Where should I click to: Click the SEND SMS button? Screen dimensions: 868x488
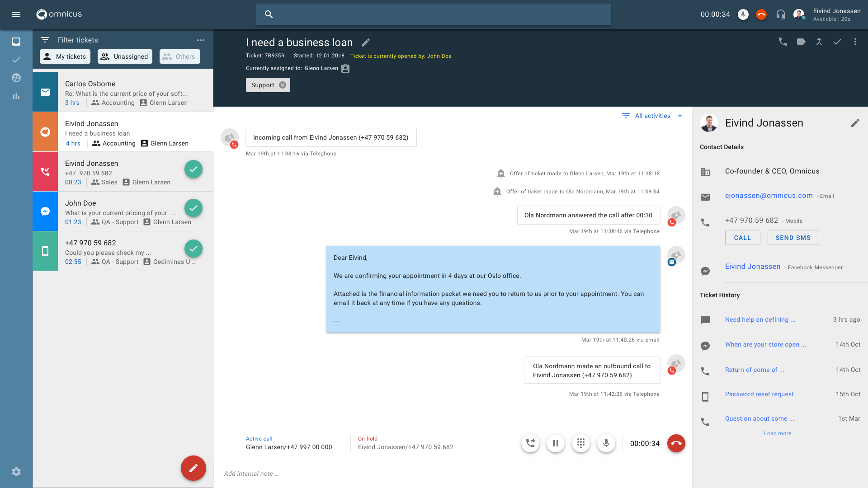click(793, 238)
